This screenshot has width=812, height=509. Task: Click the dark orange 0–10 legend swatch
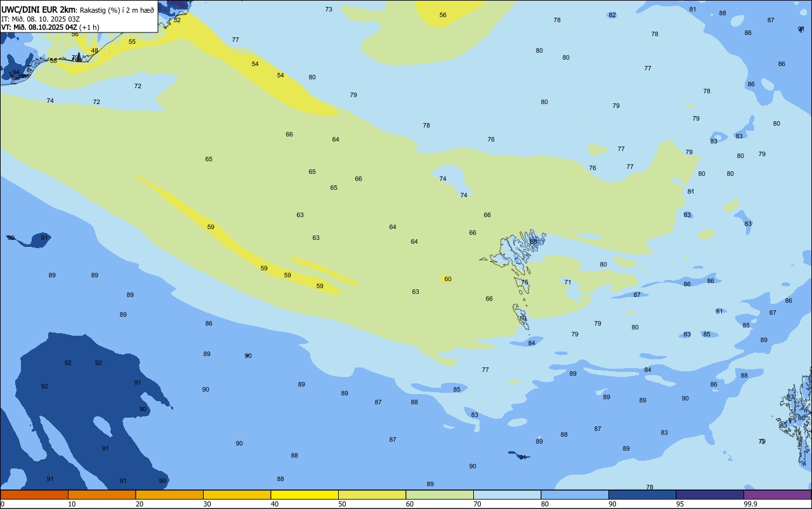[34, 494]
